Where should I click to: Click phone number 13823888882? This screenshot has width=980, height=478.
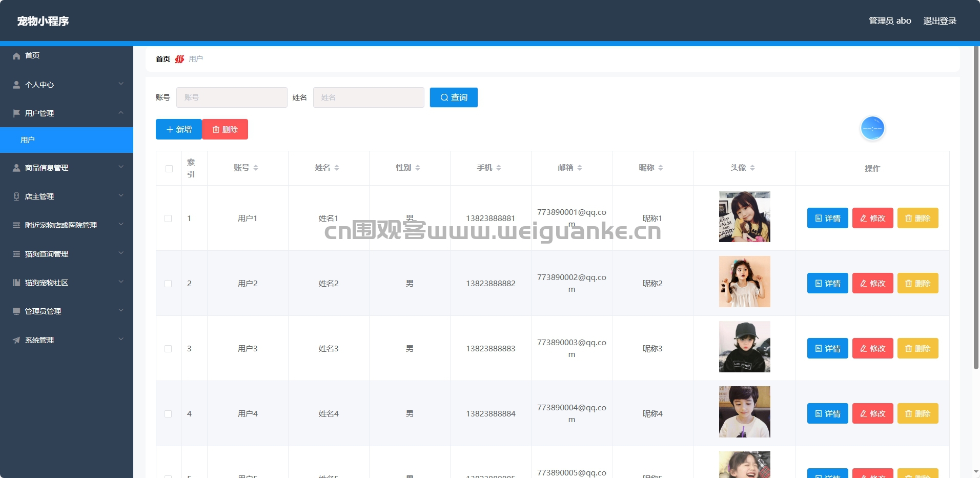point(491,284)
